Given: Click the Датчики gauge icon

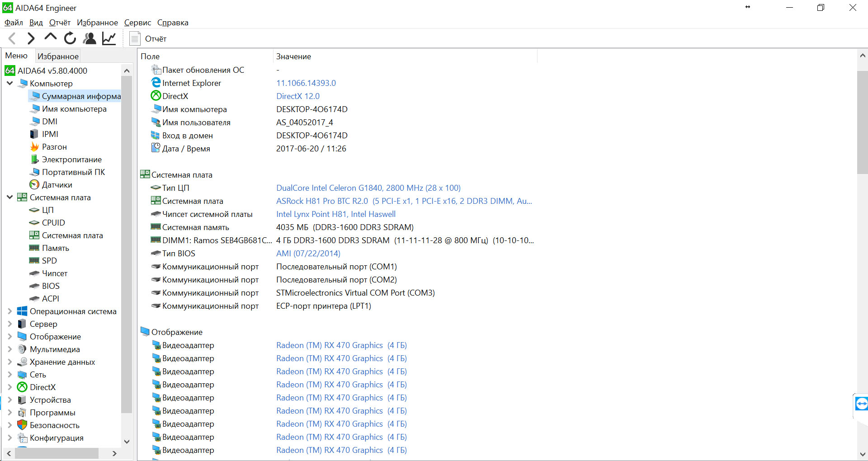Looking at the screenshot, I should (34, 184).
